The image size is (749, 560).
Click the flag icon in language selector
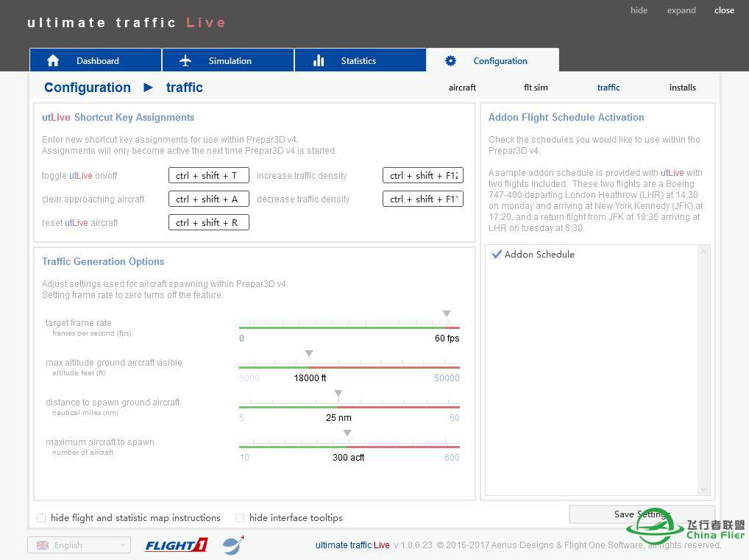coord(43,545)
